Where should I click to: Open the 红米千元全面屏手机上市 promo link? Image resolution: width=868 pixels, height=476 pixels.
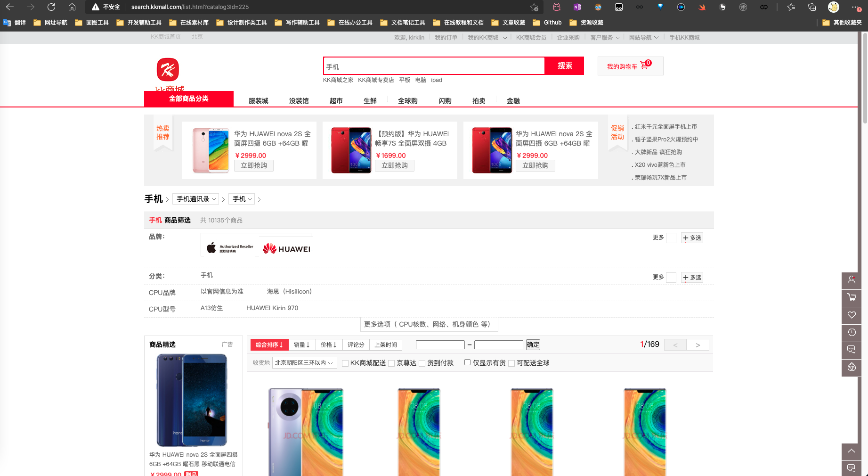tap(665, 127)
